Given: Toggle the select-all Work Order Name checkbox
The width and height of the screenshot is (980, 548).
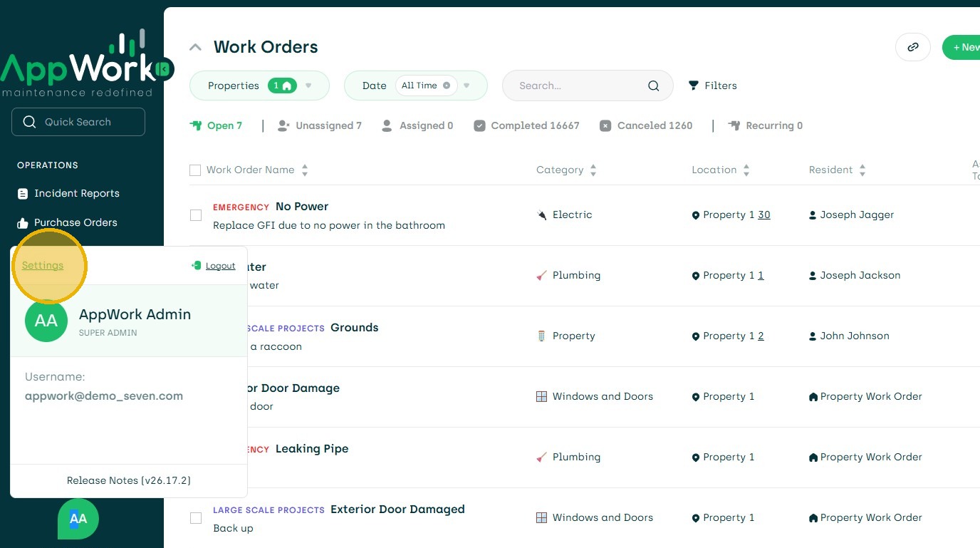Looking at the screenshot, I should [x=195, y=170].
